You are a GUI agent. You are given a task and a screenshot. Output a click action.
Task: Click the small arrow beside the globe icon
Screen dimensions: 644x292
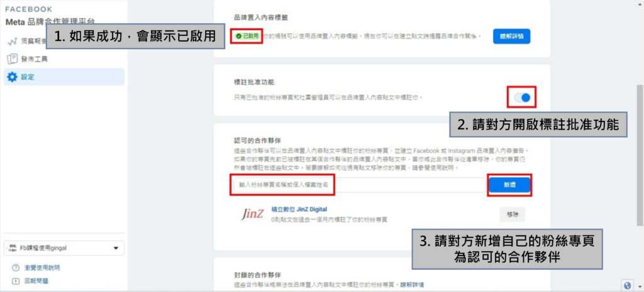coord(639,286)
